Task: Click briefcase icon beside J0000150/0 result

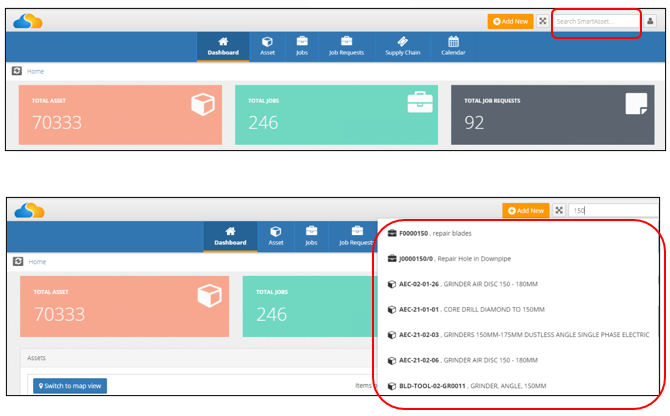Action: [392, 258]
